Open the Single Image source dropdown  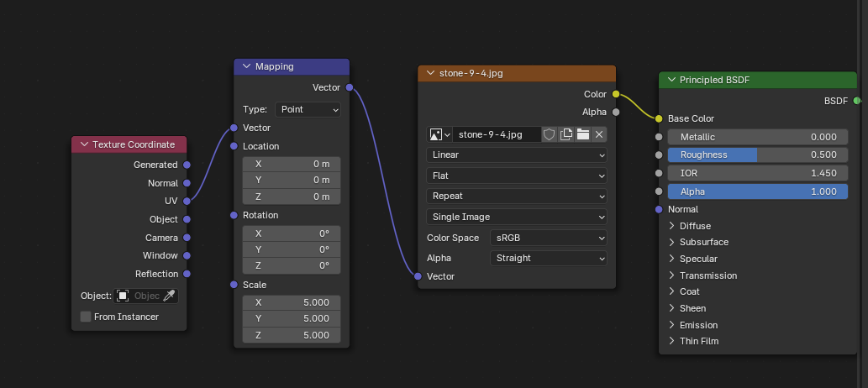tap(517, 217)
